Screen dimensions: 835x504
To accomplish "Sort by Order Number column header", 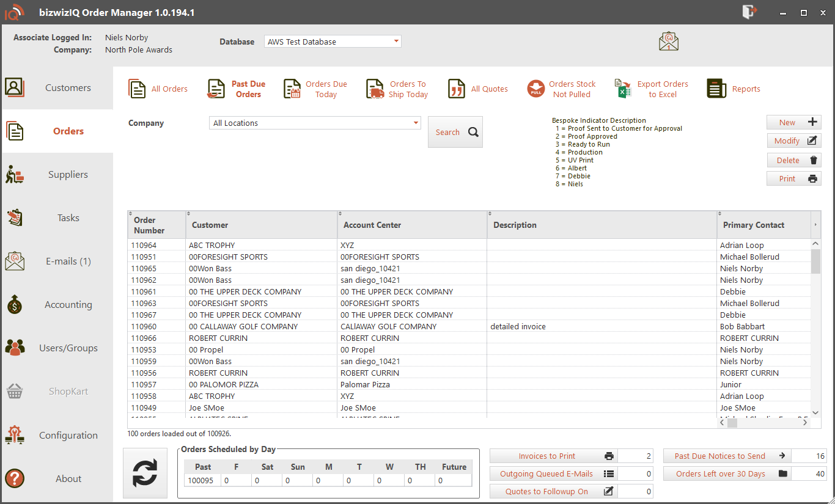I will [150, 225].
